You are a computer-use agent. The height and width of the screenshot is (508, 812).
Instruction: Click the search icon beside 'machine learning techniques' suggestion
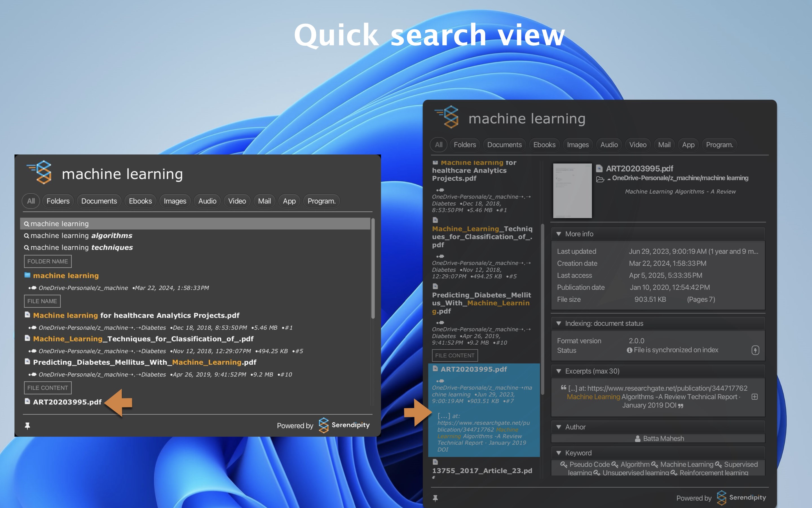[27, 248]
